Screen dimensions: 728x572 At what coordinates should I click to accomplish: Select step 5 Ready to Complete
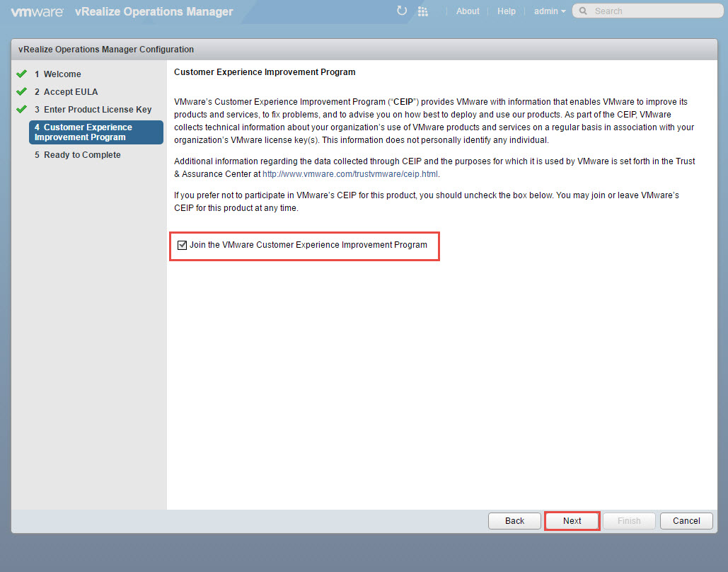82,155
